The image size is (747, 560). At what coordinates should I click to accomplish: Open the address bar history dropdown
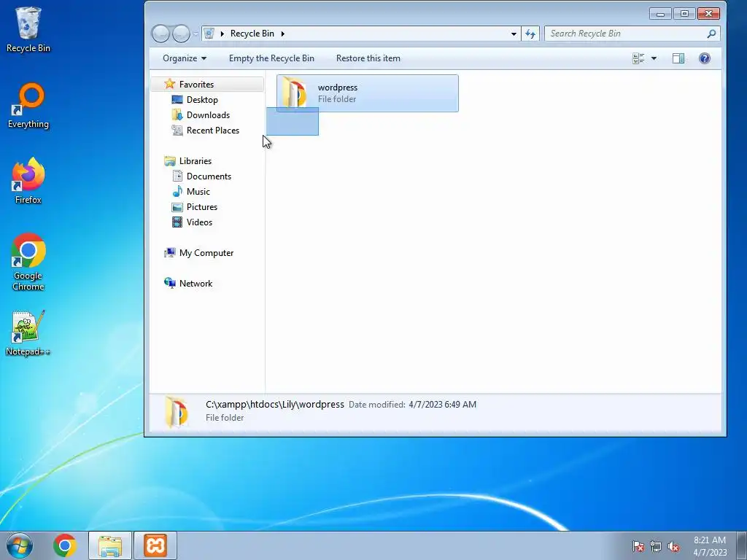(x=514, y=34)
